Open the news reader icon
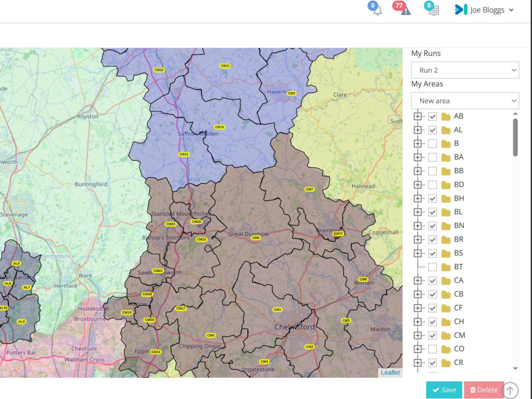 [x=434, y=11]
